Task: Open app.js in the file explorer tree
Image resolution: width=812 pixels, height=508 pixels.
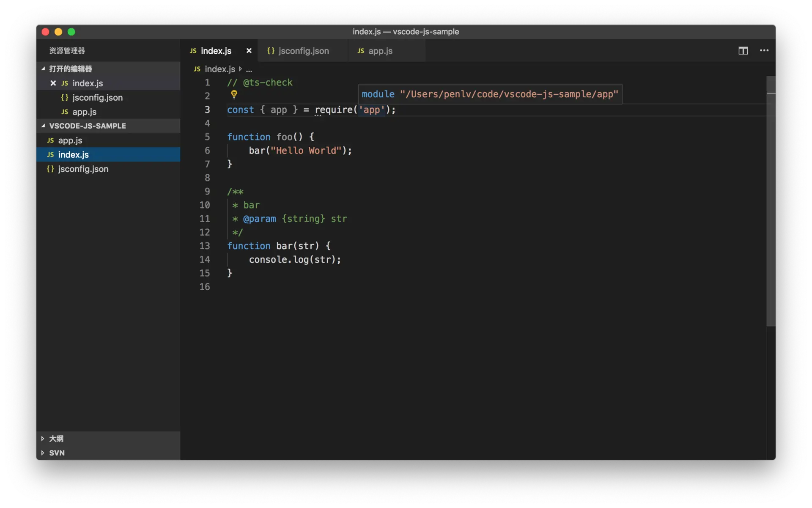Action: pos(70,140)
